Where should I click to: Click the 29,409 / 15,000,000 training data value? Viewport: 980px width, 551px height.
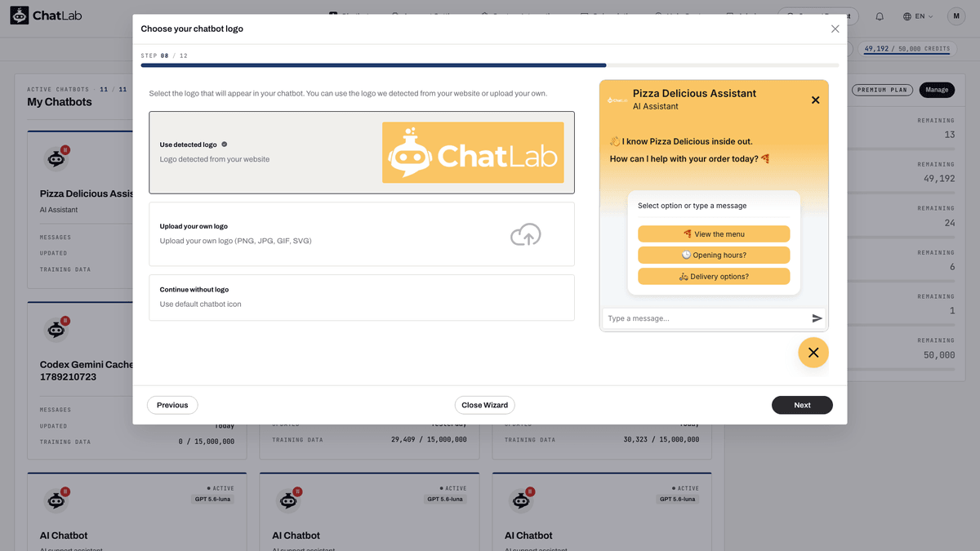[429, 439]
